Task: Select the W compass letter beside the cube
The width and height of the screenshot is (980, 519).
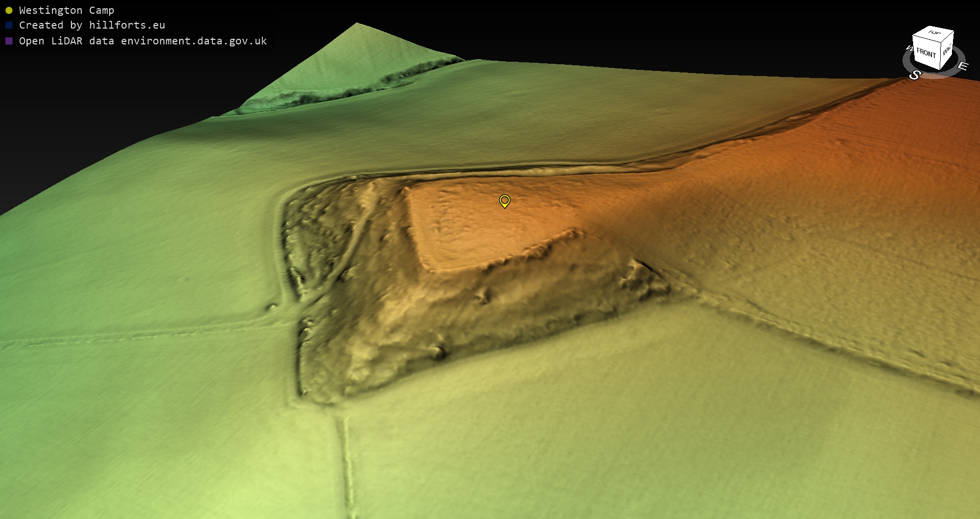Action: (909, 48)
